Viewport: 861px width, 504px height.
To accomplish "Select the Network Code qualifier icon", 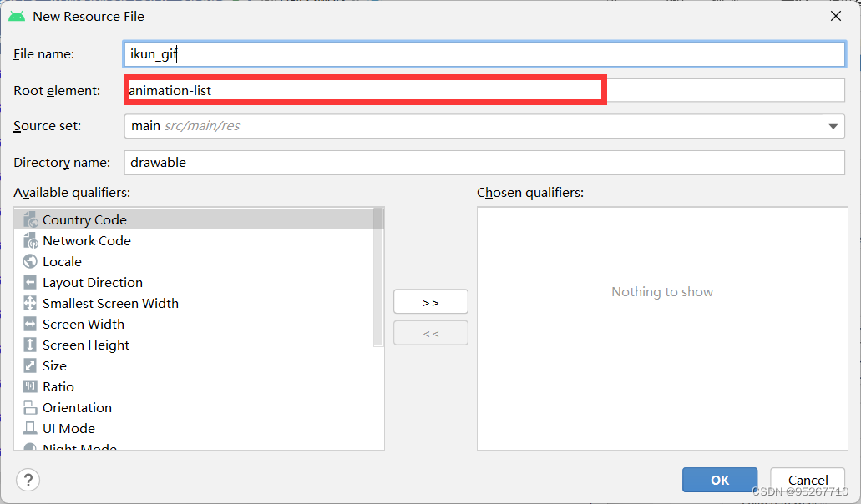I will click(x=30, y=241).
